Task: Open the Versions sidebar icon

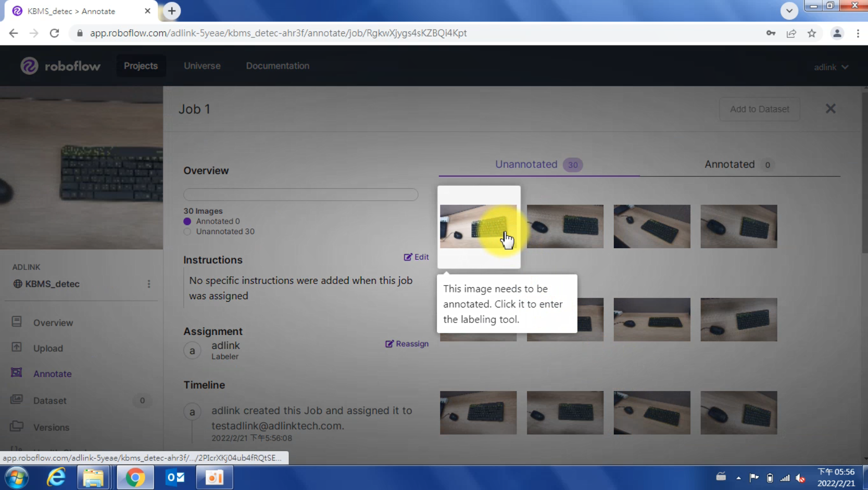Action: point(17,427)
